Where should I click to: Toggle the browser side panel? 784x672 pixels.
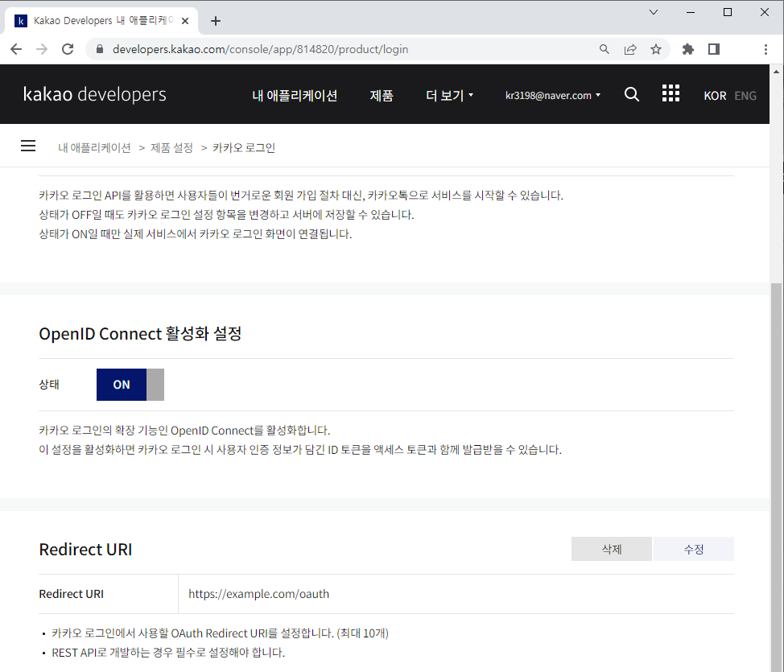pyautogui.click(x=714, y=49)
